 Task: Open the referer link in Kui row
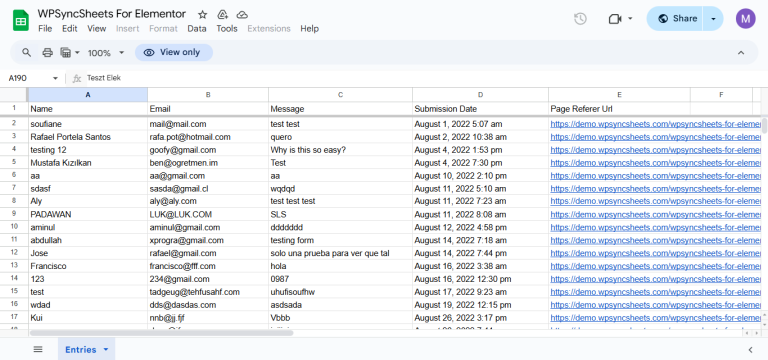point(655,318)
